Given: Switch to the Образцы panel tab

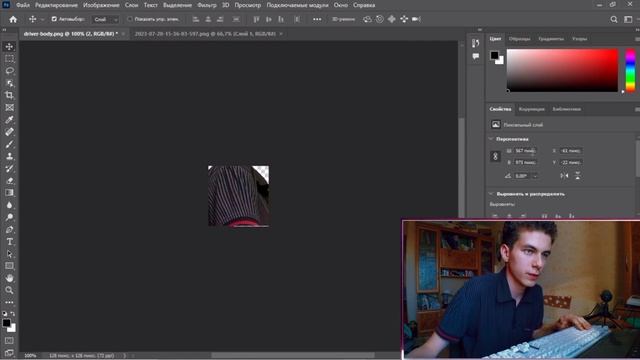Looking at the screenshot, I should [519, 39].
